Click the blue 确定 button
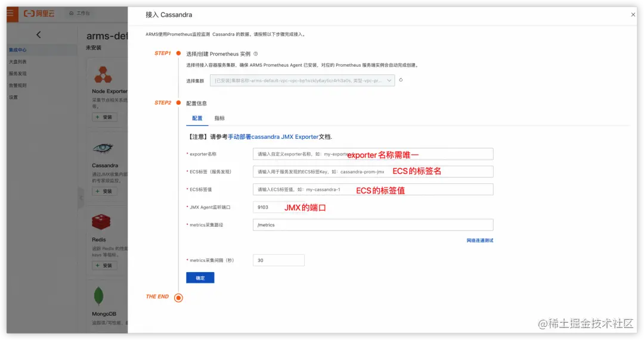644x340 pixels. [200, 277]
